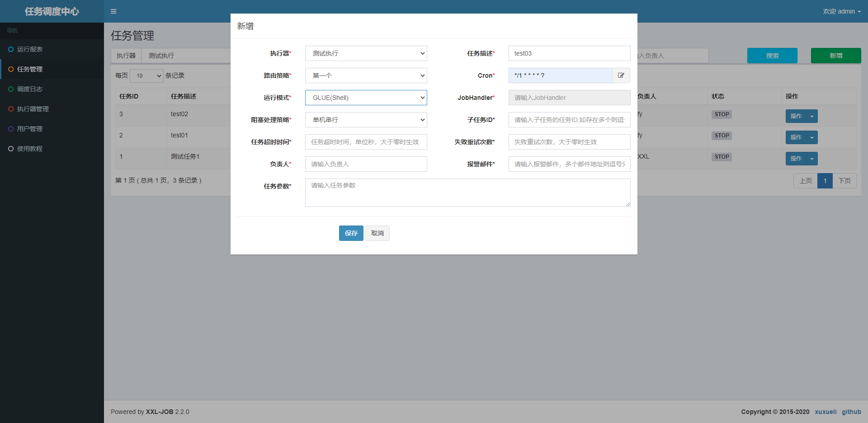Open the xuxueli footer link
Viewport: 868px width, 423px height.
(826, 412)
